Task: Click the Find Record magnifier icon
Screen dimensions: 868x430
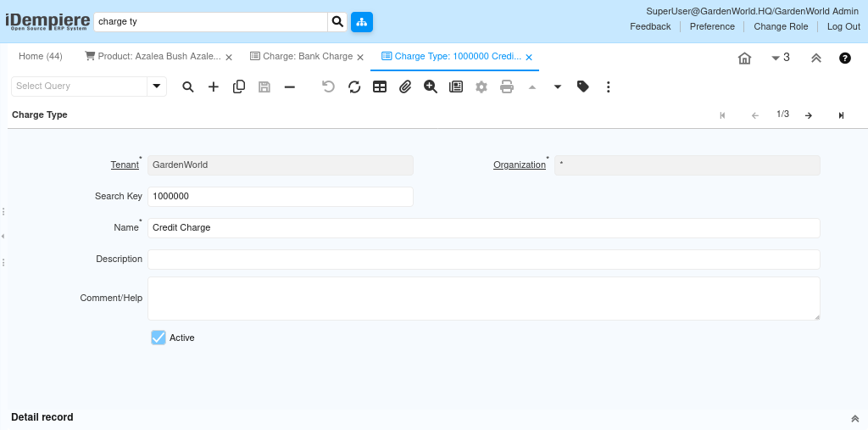Action: [x=188, y=87]
